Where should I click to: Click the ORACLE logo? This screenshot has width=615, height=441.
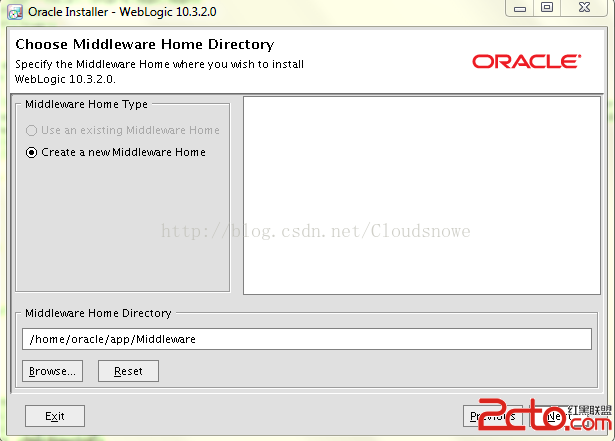pyautogui.click(x=526, y=62)
